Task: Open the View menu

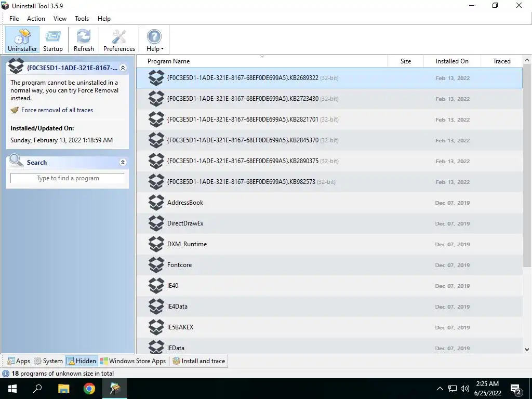Action: tap(60, 19)
